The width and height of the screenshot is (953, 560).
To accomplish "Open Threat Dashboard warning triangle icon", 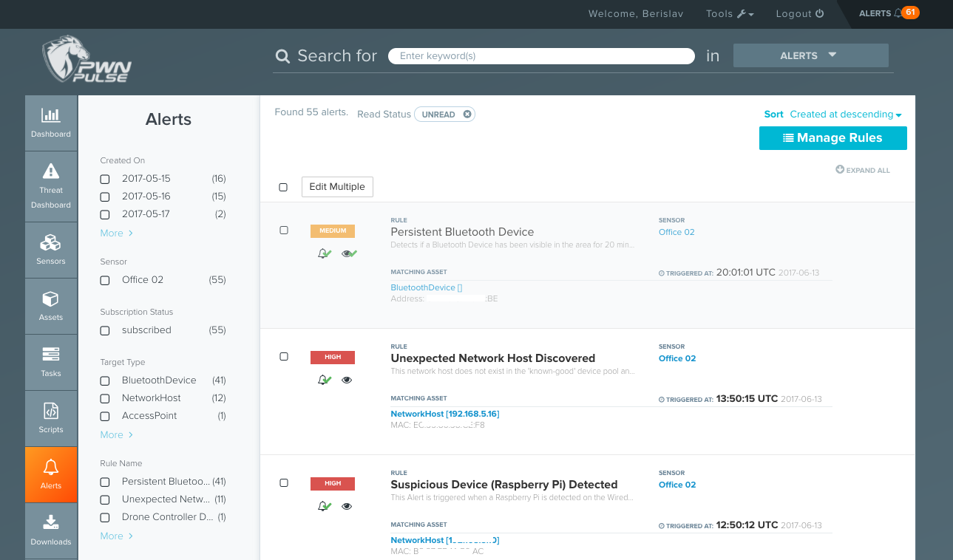I will (50, 171).
